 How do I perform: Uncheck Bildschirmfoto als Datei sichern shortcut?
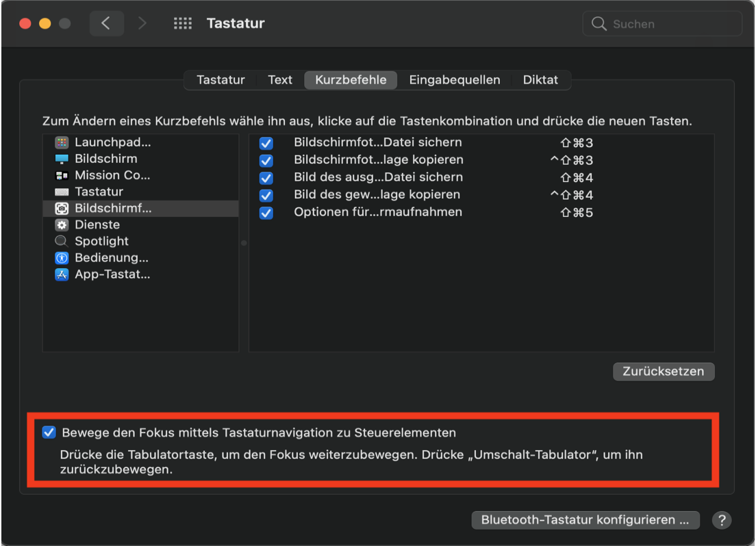266,144
